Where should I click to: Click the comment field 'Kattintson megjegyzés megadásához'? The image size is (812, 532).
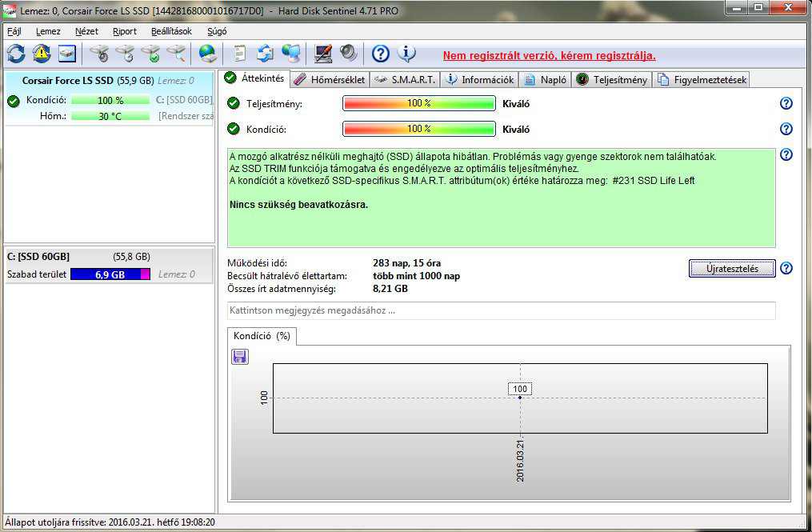tap(502, 310)
